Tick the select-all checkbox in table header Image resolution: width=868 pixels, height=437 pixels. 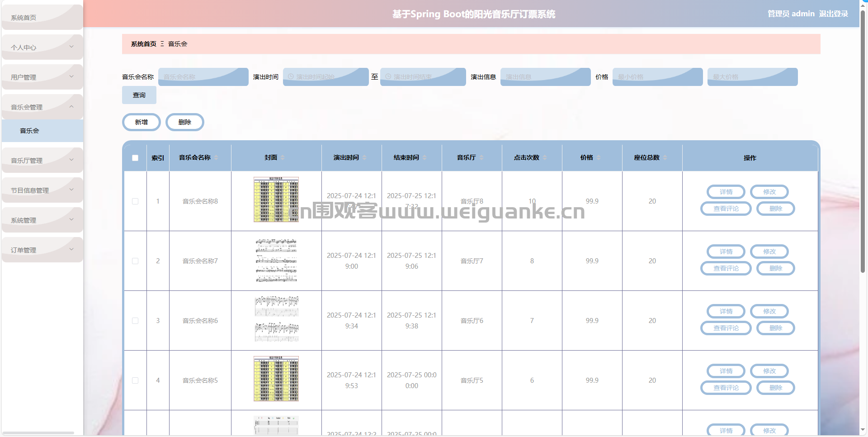pos(135,158)
